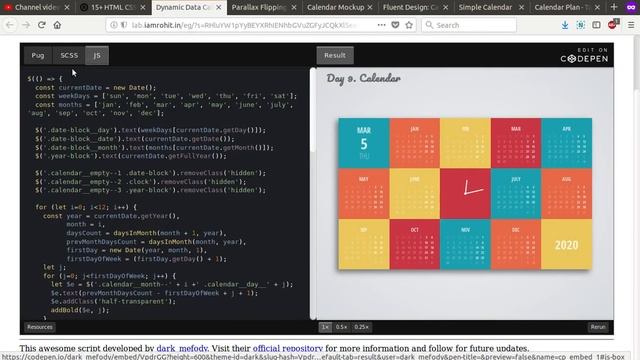640x360 pixels.
Task: Open the Resources button
Action: point(40,327)
